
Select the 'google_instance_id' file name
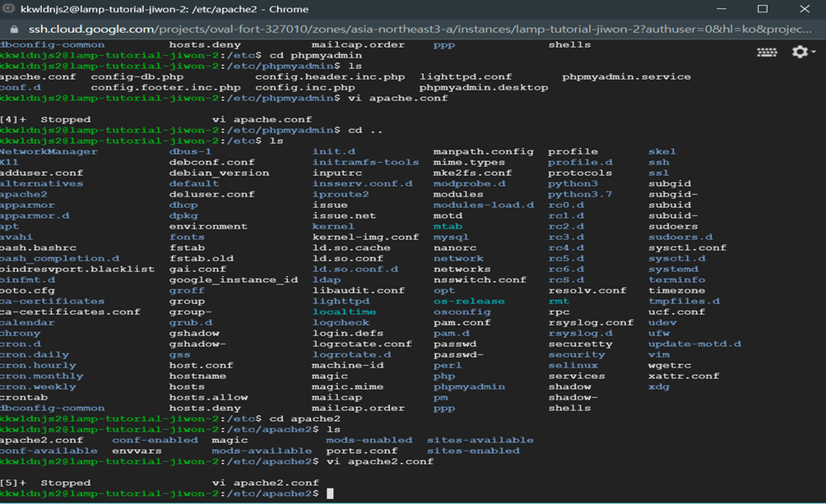(234, 280)
